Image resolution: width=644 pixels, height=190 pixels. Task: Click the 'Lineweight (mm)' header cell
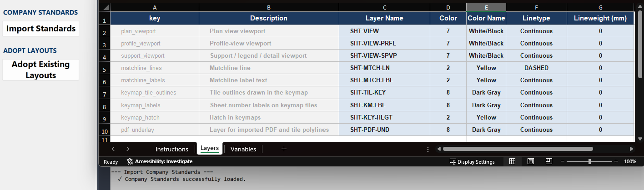click(x=600, y=18)
